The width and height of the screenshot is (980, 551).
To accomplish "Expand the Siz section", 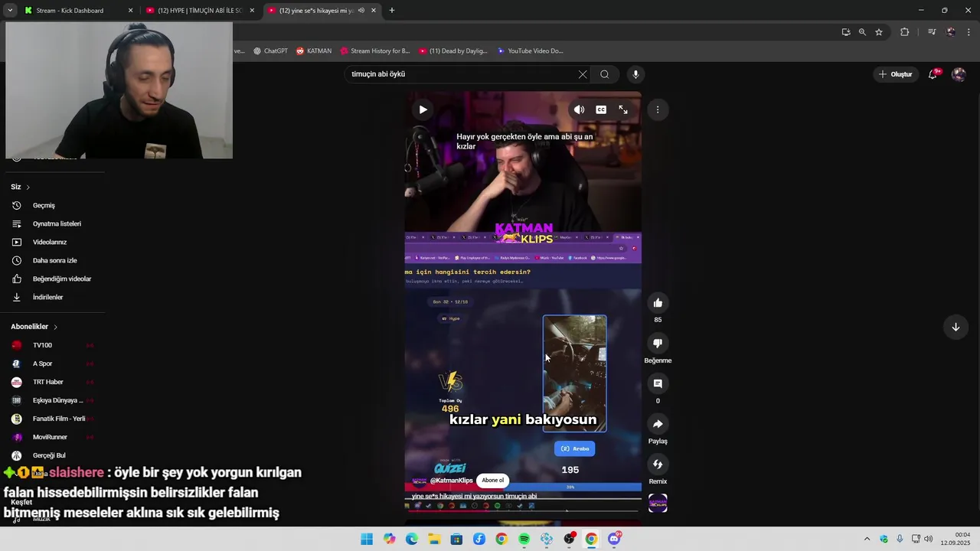I will click(x=21, y=187).
